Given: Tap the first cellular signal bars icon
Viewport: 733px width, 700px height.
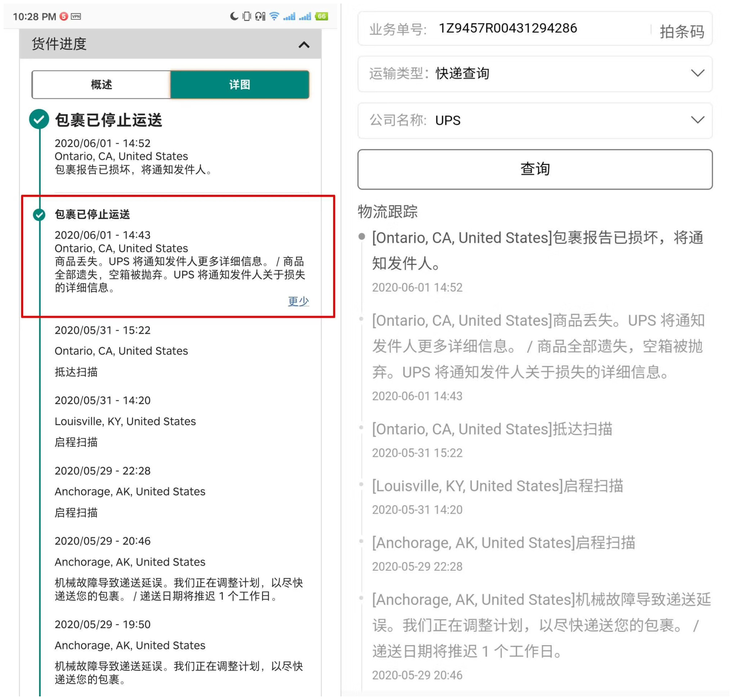Looking at the screenshot, I should [289, 17].
